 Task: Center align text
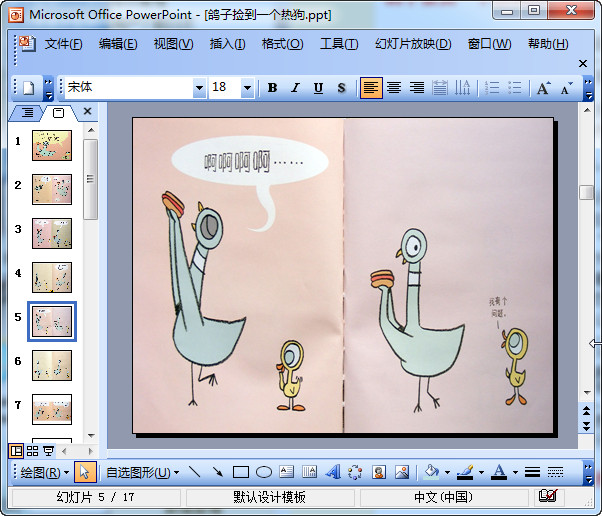[394, 88]
